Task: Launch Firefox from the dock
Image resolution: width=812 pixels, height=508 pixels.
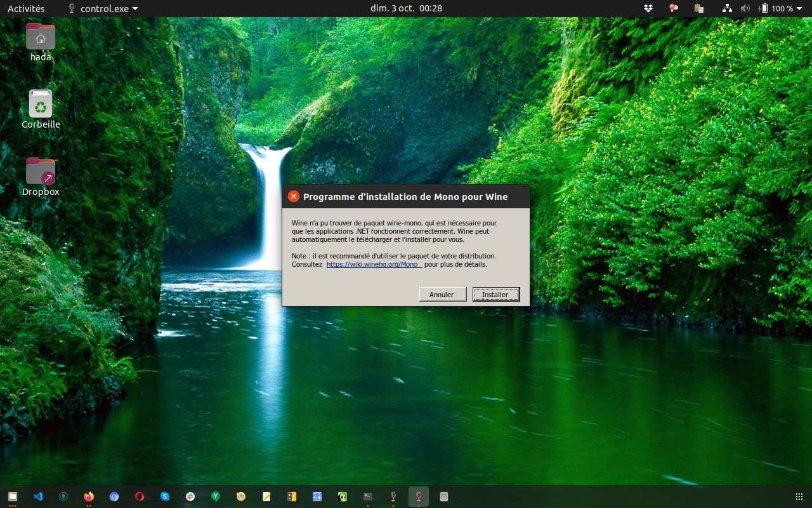Action: tap(89, 497)
